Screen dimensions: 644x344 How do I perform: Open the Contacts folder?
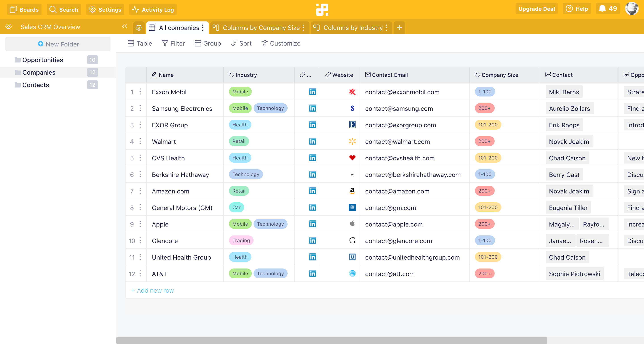coord(58,85)
